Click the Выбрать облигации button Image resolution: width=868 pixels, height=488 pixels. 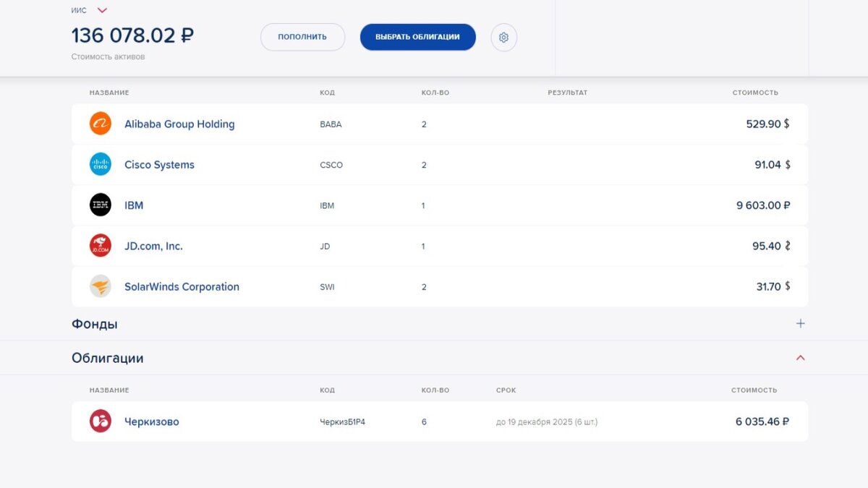point(418,37)
